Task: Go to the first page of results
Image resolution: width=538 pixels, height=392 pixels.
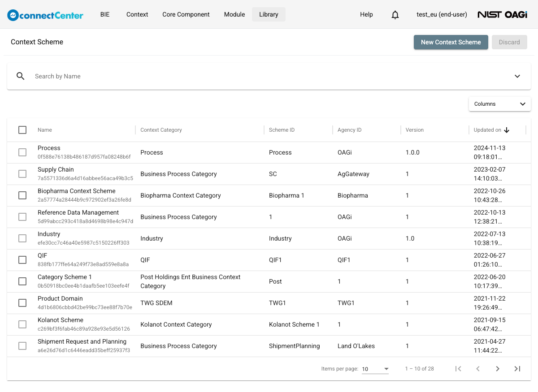Action: tap(458, 369)
